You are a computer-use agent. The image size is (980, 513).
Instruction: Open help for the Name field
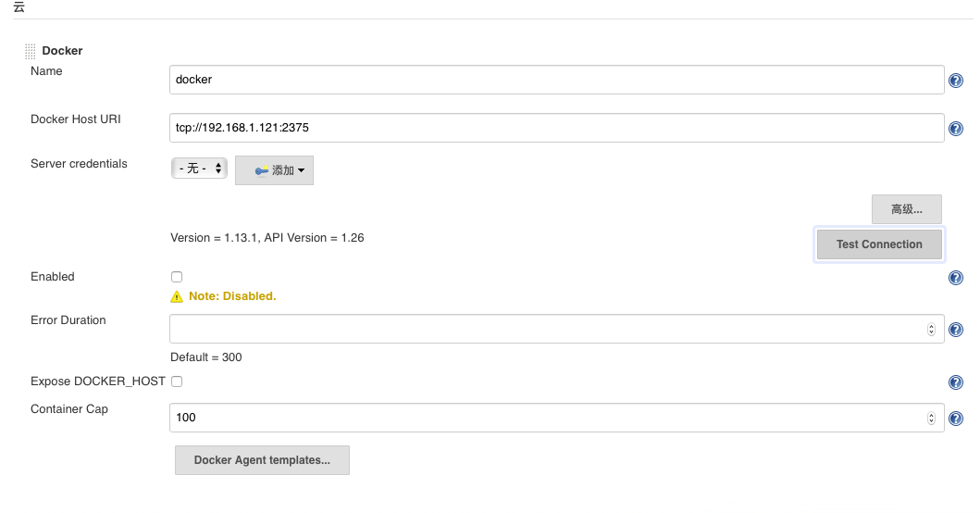[x=956, y=80]
